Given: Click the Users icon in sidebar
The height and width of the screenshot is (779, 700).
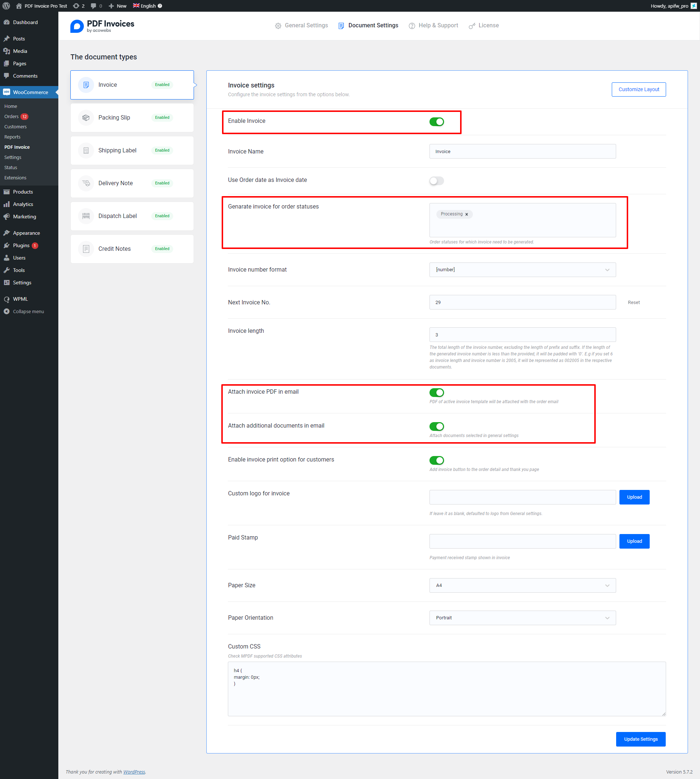Looking at the screenshot, I should pos(7,258).
